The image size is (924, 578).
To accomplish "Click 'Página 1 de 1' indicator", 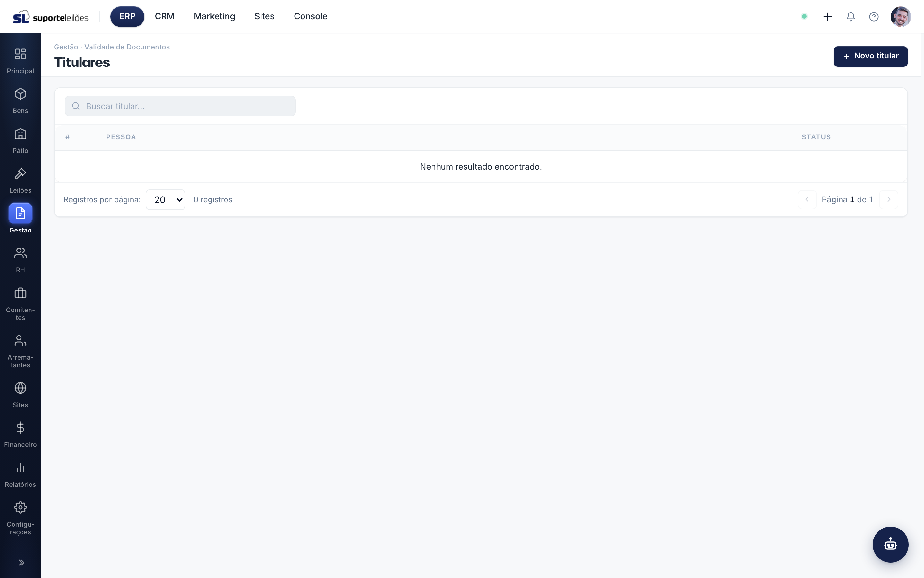I will [847, 199].
